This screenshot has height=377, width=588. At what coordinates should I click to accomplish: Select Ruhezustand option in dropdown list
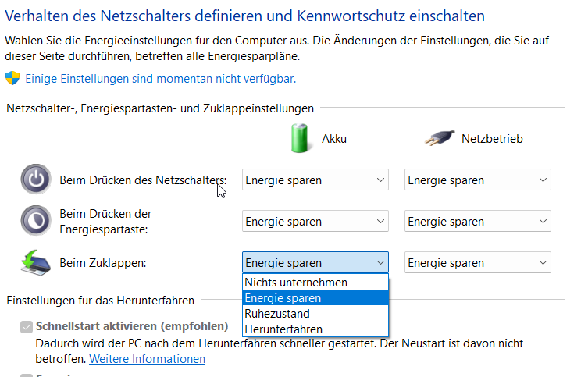pos(277,314)
